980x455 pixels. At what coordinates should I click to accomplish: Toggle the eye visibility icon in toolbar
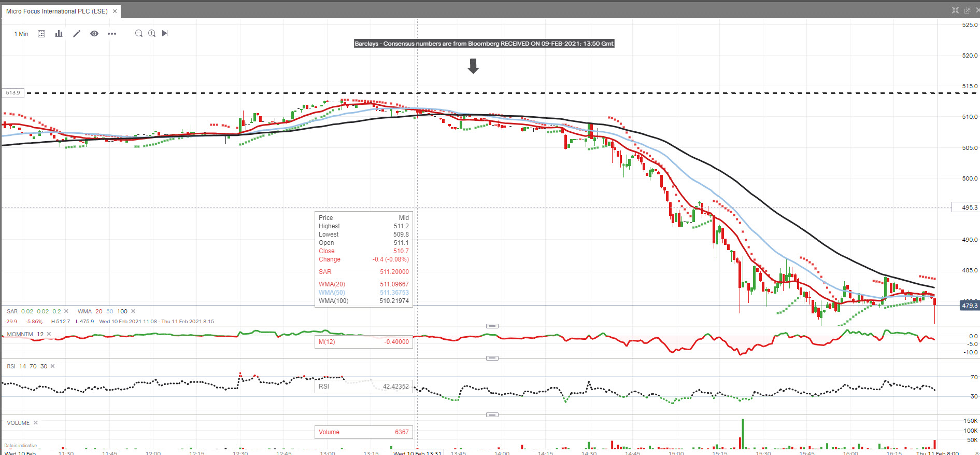pos(94,34)
